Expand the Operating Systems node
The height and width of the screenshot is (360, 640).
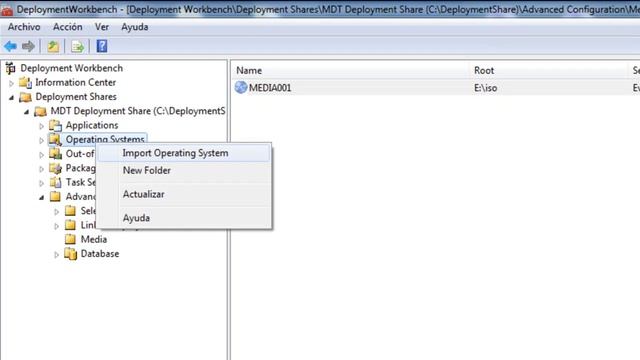(41, 140)
